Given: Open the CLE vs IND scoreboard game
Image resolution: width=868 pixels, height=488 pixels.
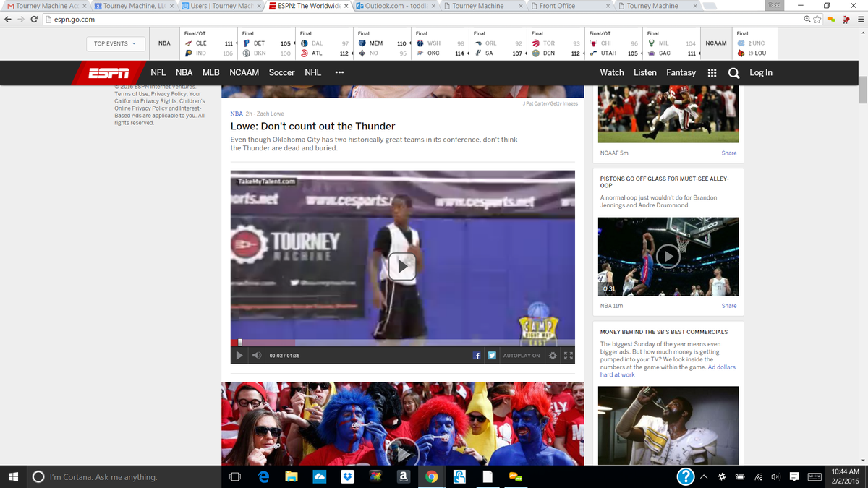Looking at the screenshot, I should click(208, 43).
